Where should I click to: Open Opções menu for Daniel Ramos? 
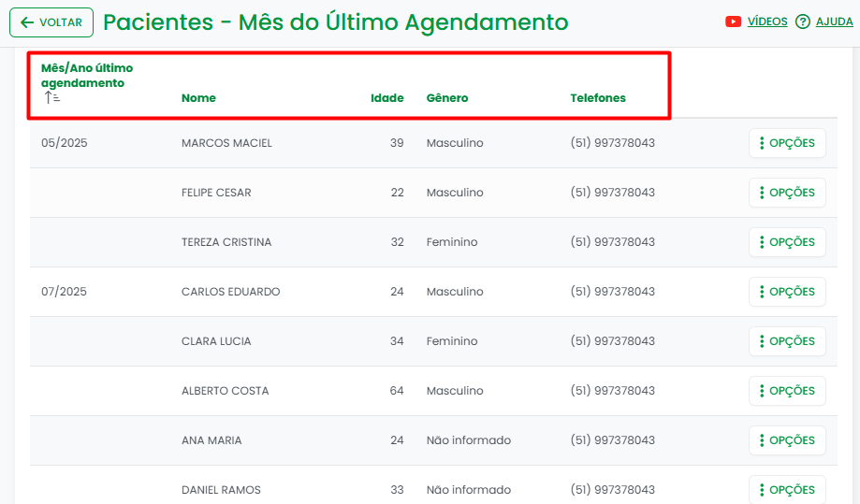pos(787,489)
